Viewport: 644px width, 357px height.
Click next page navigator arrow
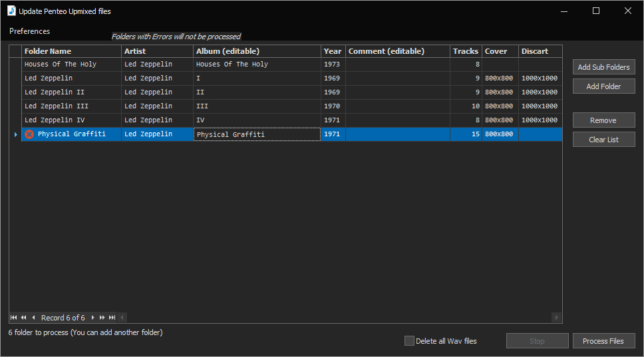click(102, 318)
